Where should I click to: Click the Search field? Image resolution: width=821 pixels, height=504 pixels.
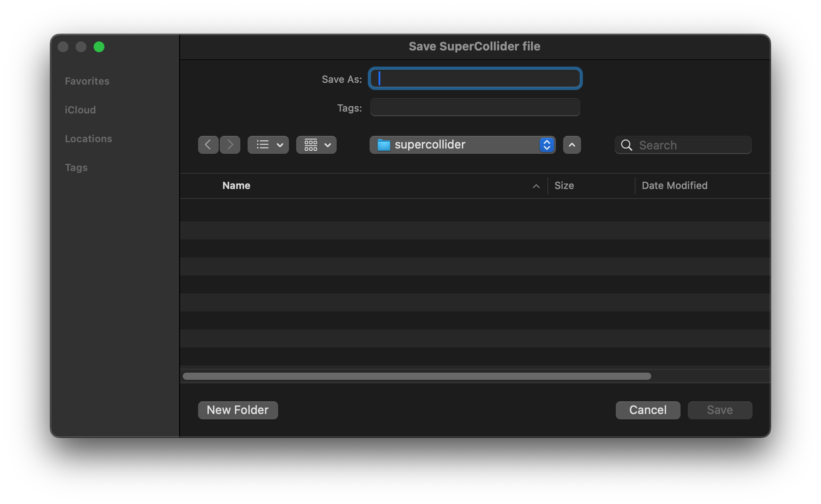(683, 145)
